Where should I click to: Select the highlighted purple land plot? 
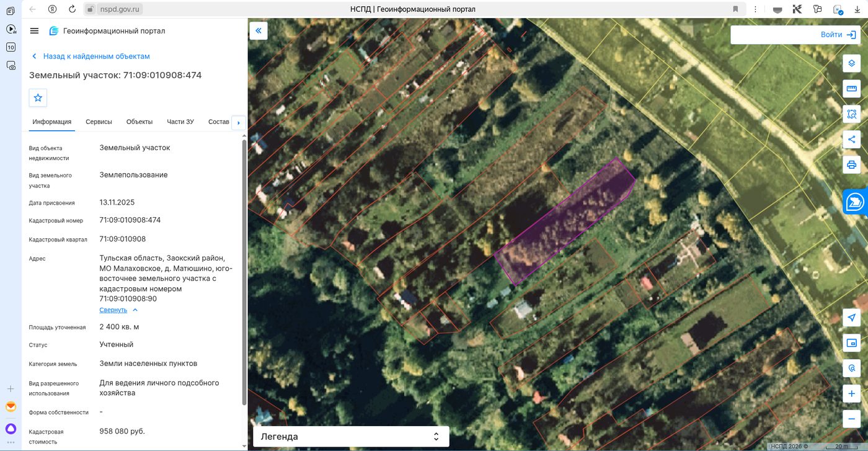click(564, 220)
